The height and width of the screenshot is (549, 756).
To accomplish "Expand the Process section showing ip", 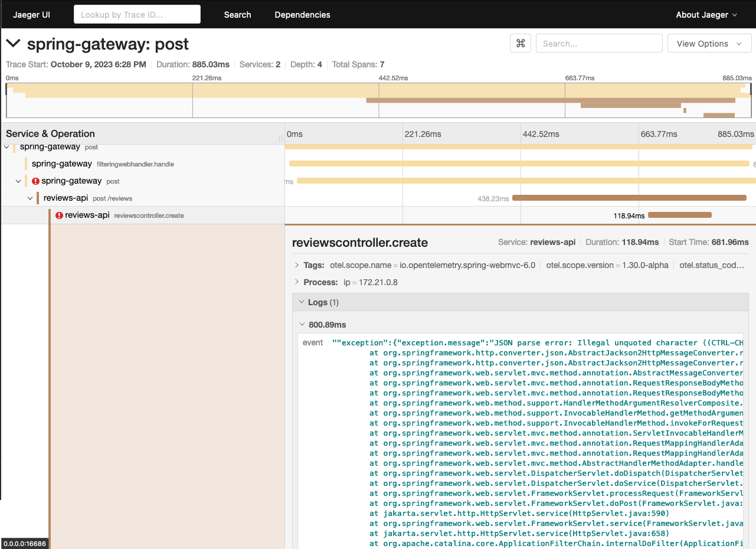I will pos(297,282).
